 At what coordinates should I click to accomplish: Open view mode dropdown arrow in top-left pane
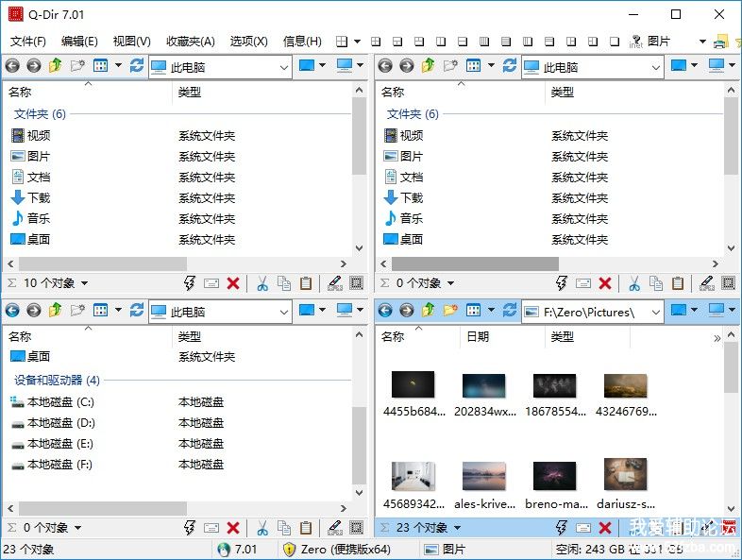[x=118, y=65]
